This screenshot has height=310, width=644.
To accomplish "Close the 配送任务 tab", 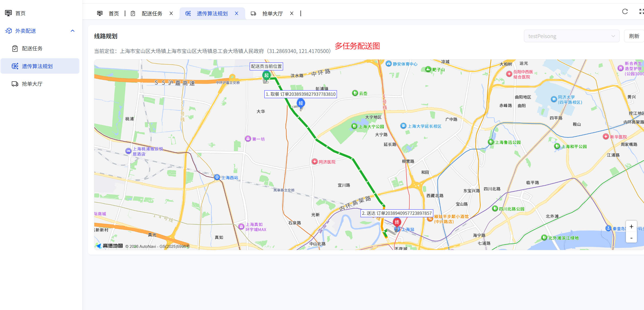I will (171, 13).
